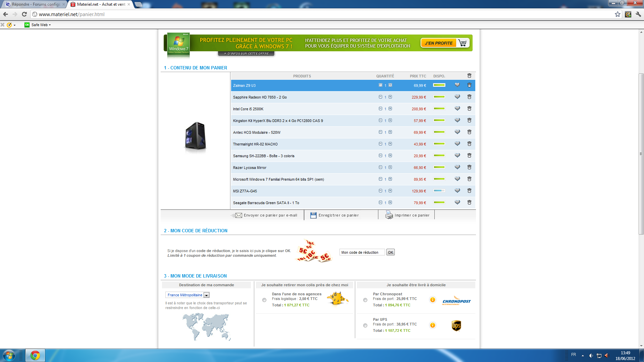The image size is (644, 362).
Task: Choose Chronopost delivery option
Action: tap(365, 300)
